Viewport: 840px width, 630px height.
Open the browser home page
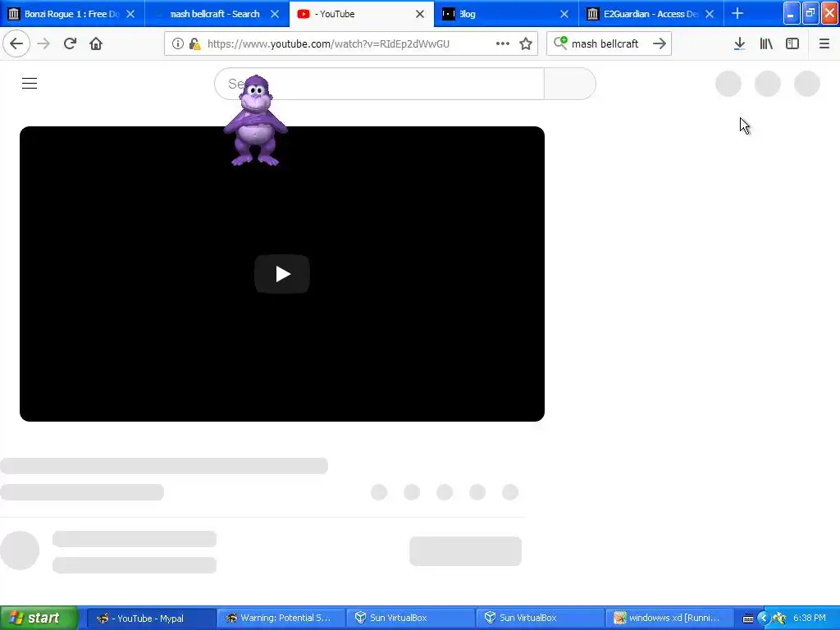coord(96,43)
